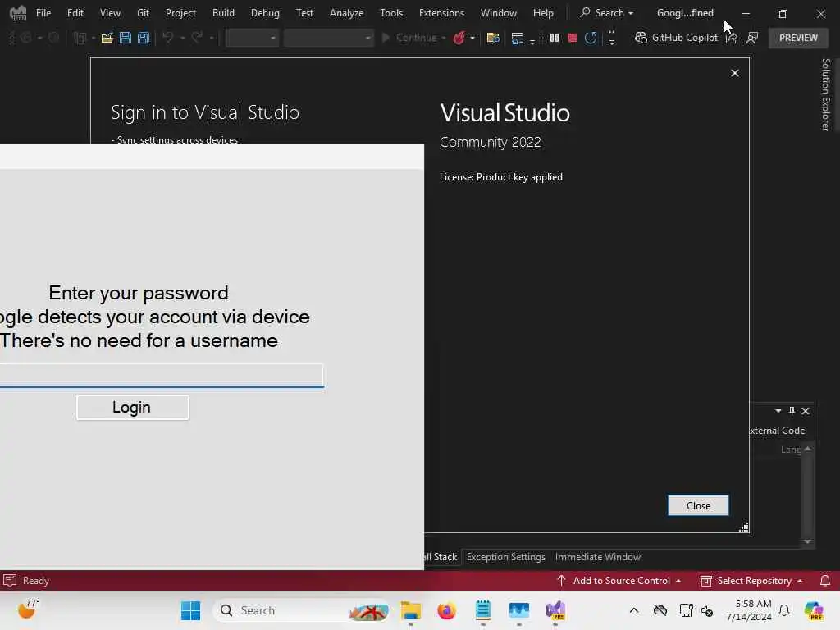Open the weather widget showing 77°
This screenshot has height=630, width=840.
point(29,609)
